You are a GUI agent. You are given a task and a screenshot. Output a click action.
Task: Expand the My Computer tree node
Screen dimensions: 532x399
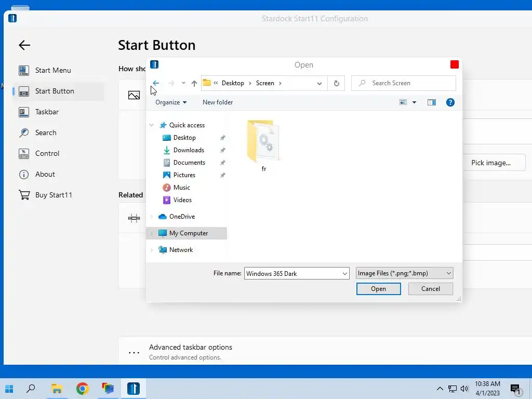point(152,233)
